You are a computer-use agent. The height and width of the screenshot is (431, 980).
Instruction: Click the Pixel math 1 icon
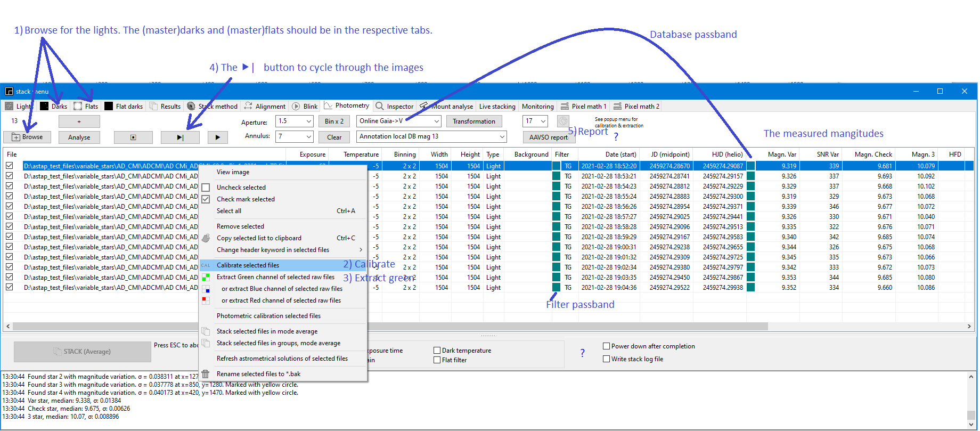[565, 106]
